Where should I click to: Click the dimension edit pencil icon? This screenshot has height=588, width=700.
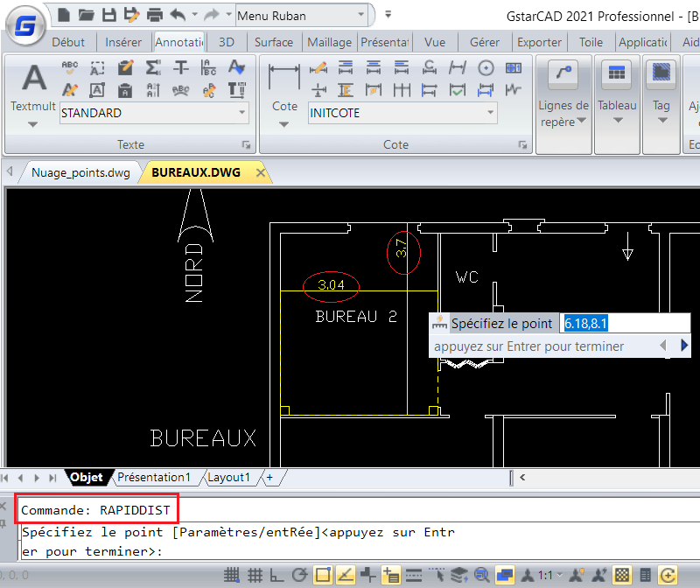click(x=318, y=68)
